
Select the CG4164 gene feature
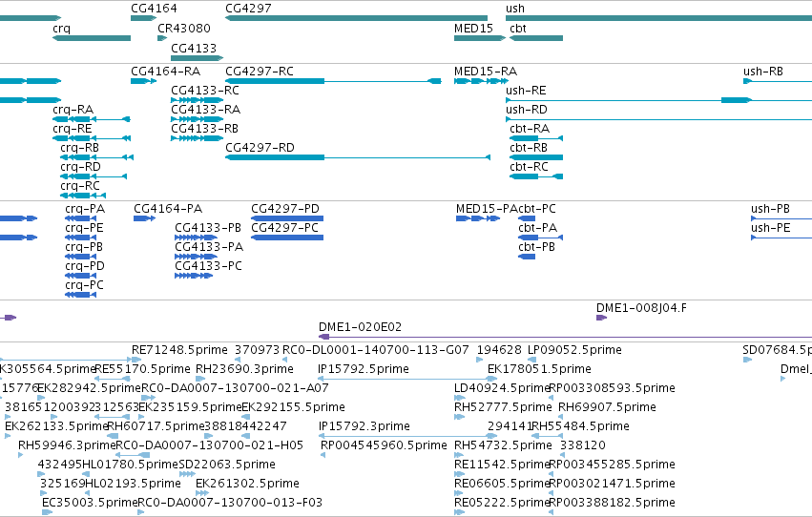click(x=143, y=18)
